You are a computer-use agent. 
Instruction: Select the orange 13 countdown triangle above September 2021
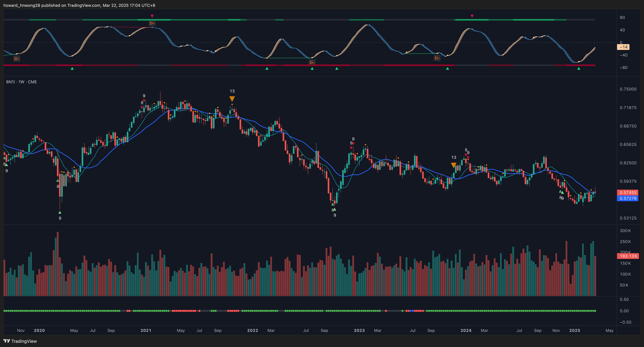pos(232,99)
